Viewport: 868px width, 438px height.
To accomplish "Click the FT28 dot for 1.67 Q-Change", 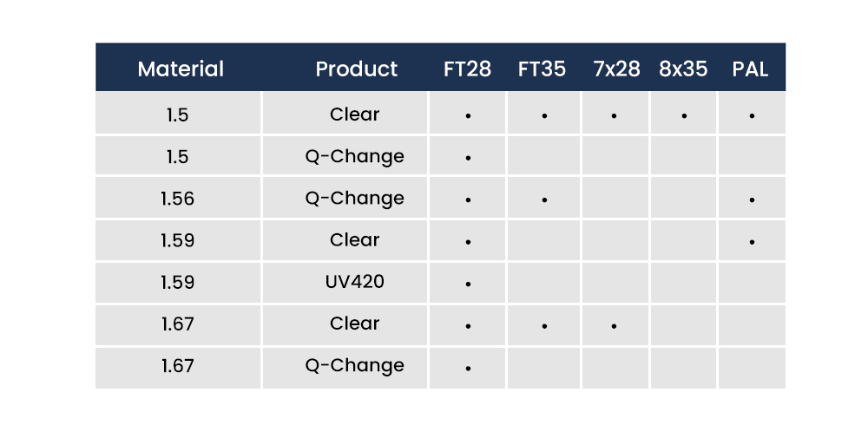I will pos(468,368).
